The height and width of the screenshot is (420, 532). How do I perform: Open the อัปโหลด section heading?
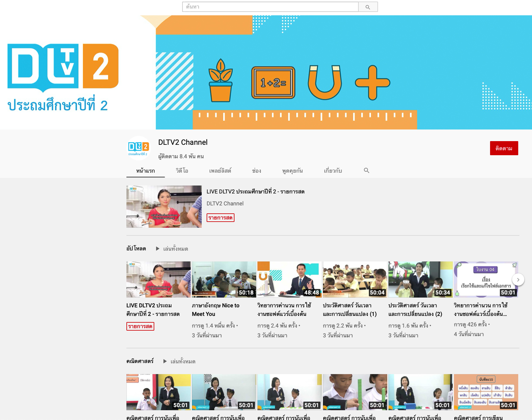[136, 249]
